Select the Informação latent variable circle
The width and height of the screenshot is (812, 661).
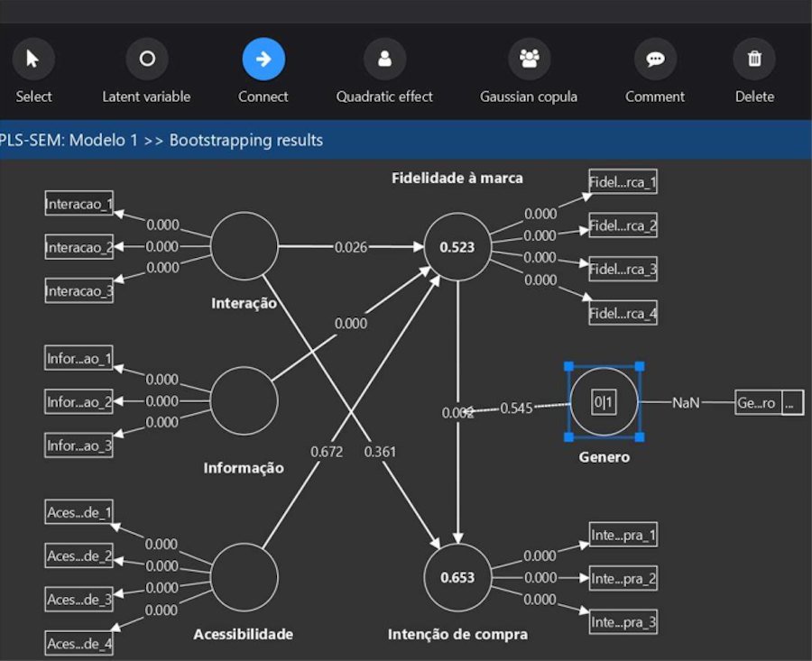click(244, 401)
